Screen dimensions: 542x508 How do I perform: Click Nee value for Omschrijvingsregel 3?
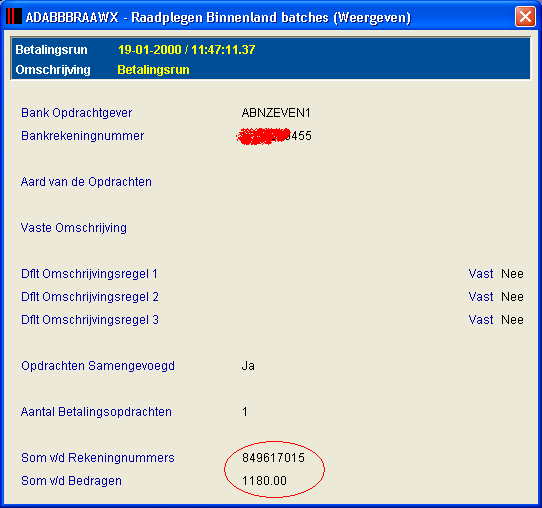[x=512, y=320]
